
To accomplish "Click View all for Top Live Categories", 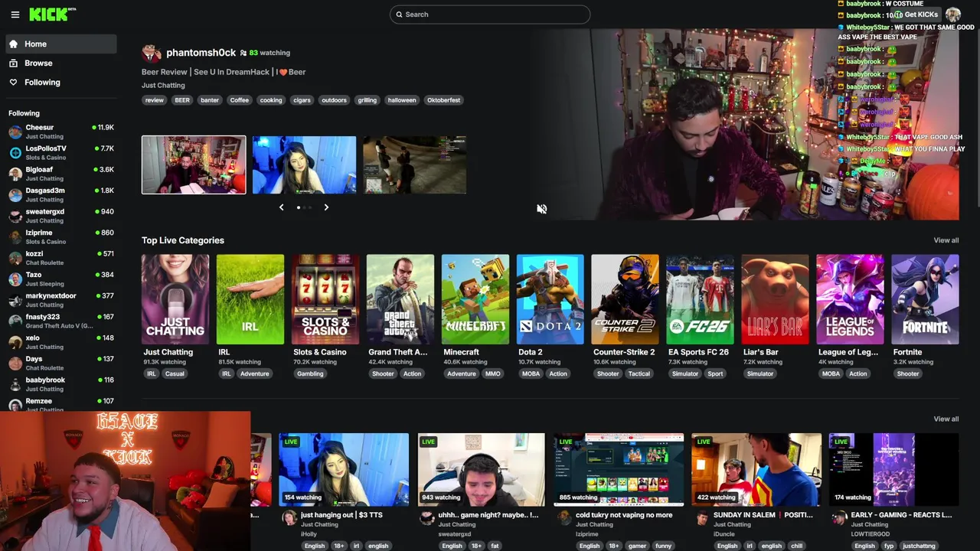I will [x=946, y=240].
